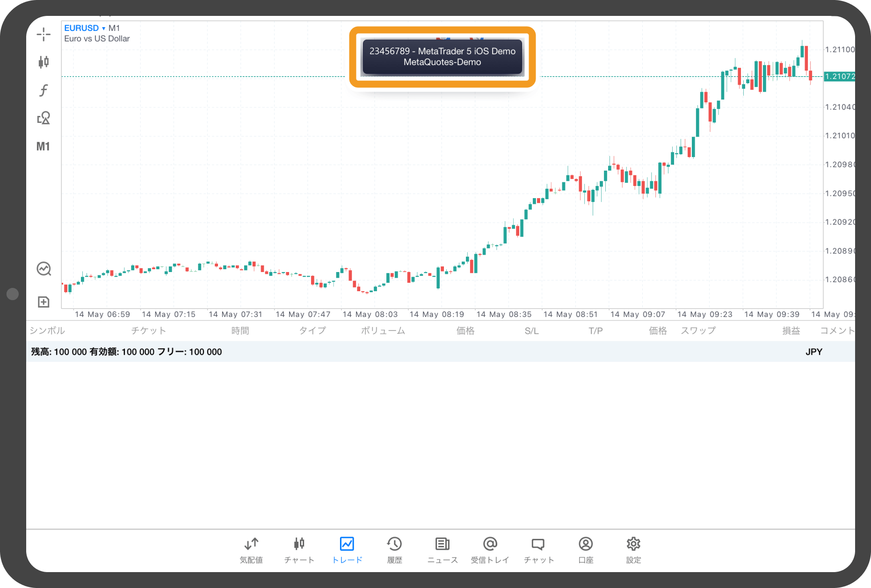Switch to the 気配値 quotes tab
The image size is (871, 588).
pos(251,550)
